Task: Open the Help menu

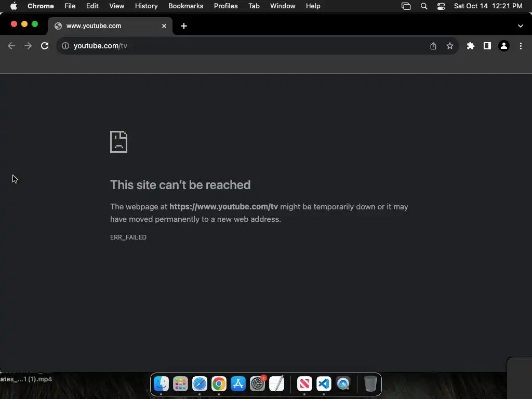Action: 313,6
